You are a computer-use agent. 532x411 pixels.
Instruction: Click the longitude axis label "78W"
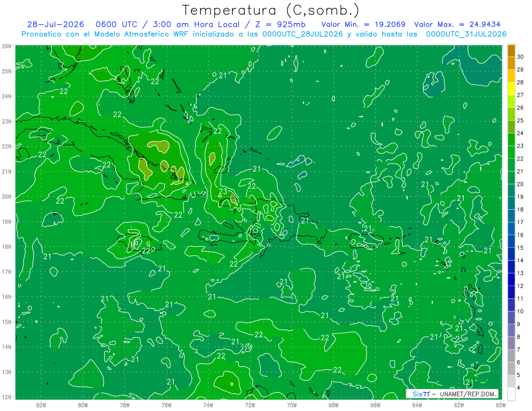(x=125, y=405)
